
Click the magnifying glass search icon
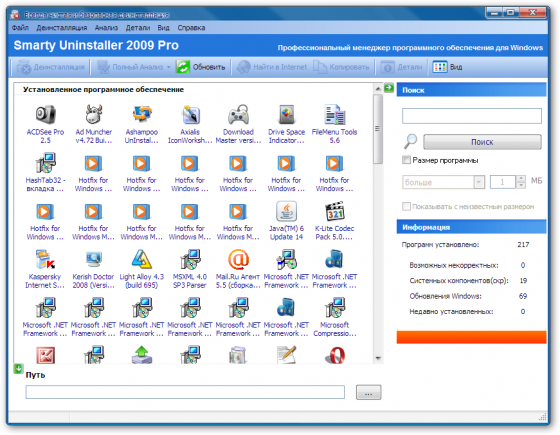pos(410,141)
